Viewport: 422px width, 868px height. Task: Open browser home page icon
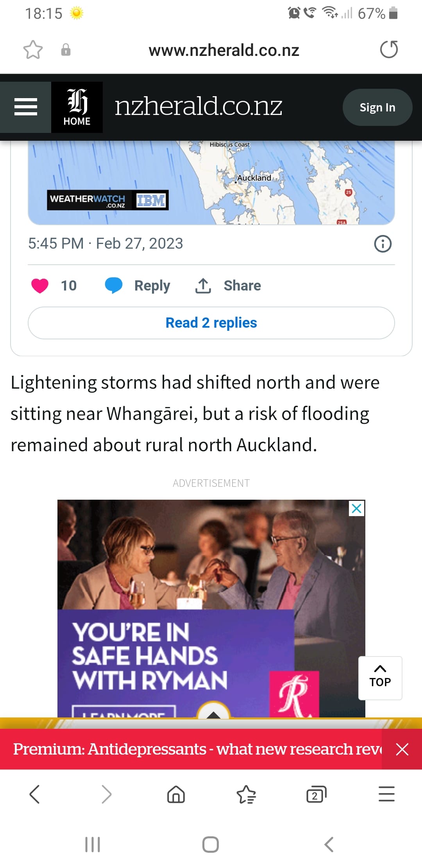click(176, 794)
